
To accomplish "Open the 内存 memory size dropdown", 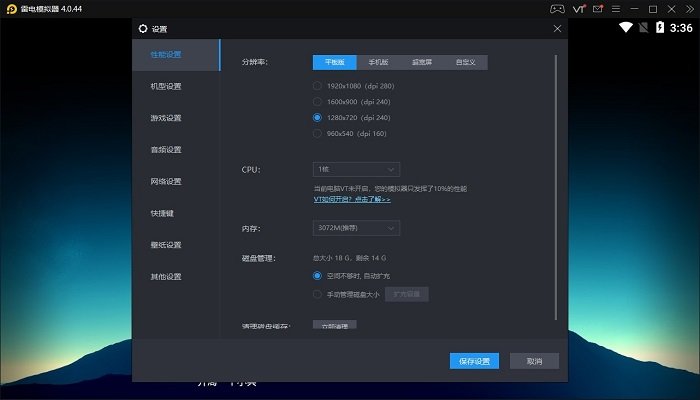I will (x=356, y=228).
